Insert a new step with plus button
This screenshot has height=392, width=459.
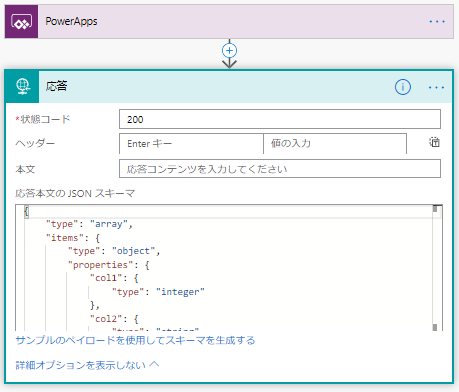pyautogui.click(x=229, y=51)
